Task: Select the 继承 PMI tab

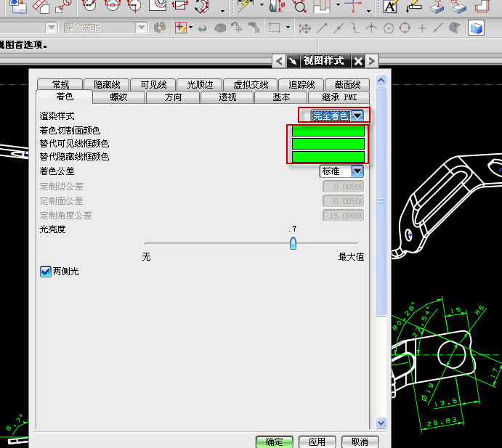Action: click(339, 97)
